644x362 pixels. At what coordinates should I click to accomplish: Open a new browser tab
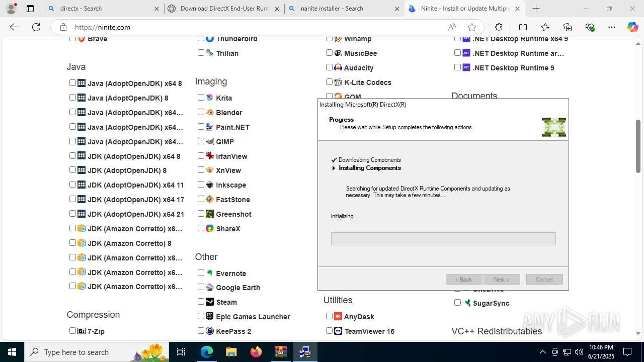pyautogui.click(x=536, y=9)
